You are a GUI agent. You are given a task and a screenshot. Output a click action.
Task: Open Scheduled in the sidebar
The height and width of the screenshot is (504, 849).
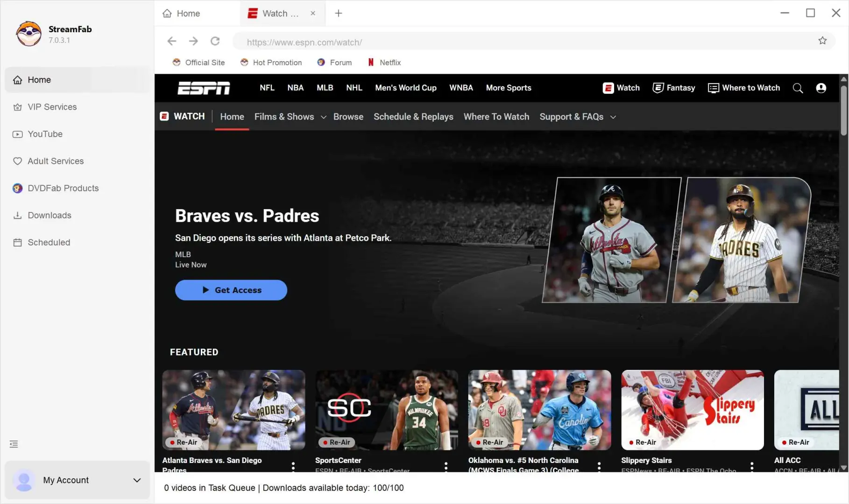(x=78, y=242)
